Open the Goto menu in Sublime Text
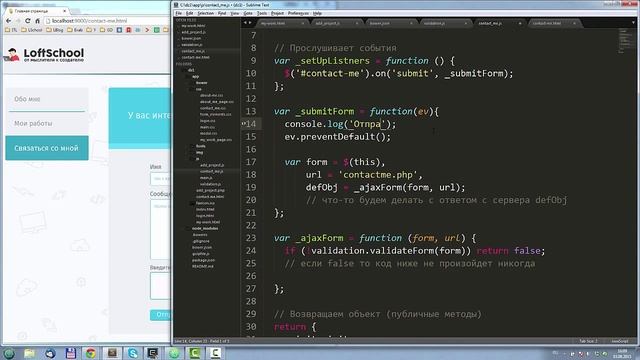This screenshot has width=640, height=360. tap(248, 13)
